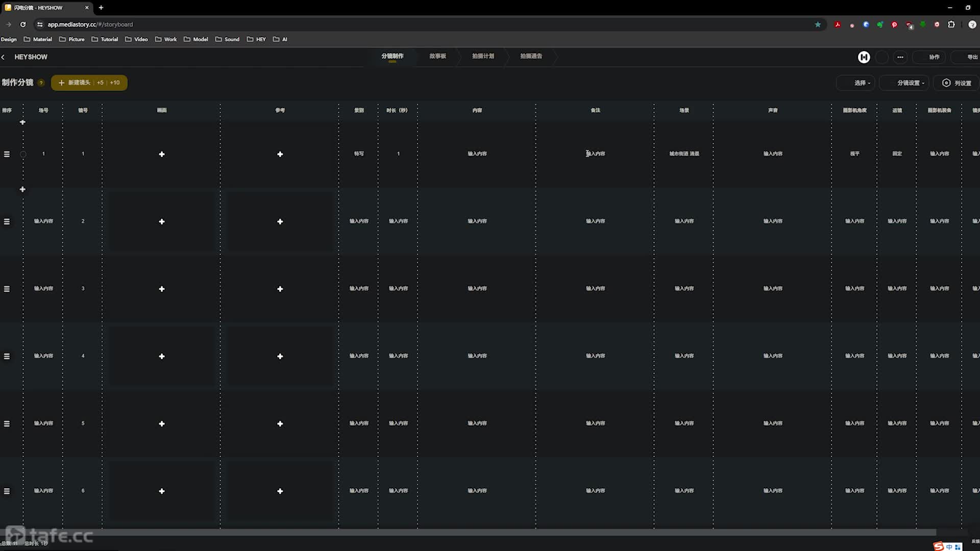The image size is (980, 551).
Task: Open the browser extensions puzzle icon
Action: click(951, 24)
